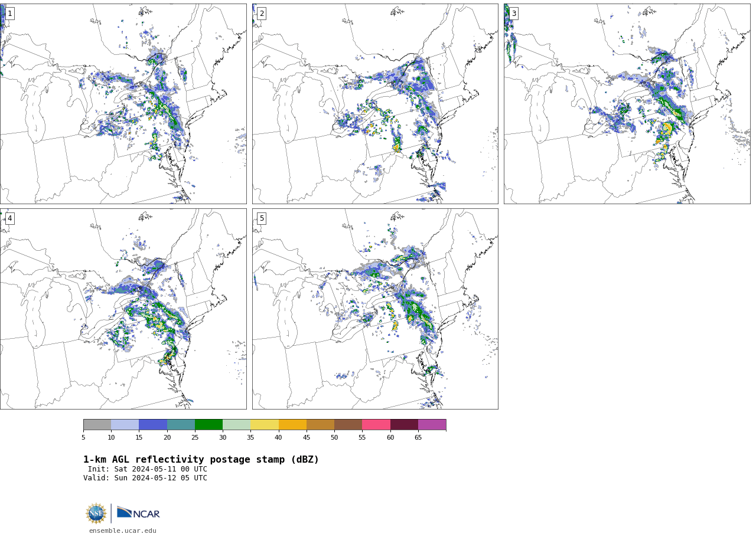This screenshot has height=537, width=756.
Task: Click the pale green 30-35 dBZ swatch
Action: point(236,425)
